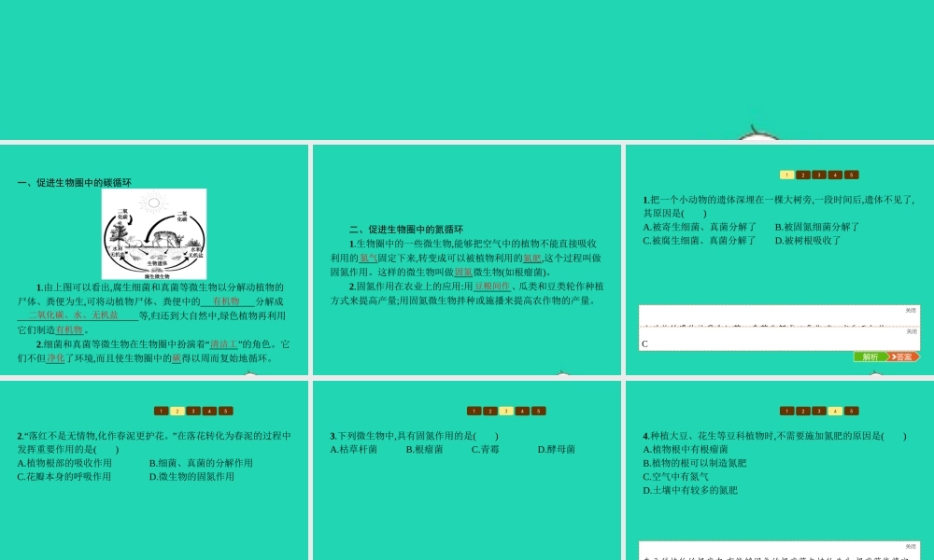Choose option B.植物的根可以制造氮肥
This screenshot has height=560, width=934.
pos(695,463)
